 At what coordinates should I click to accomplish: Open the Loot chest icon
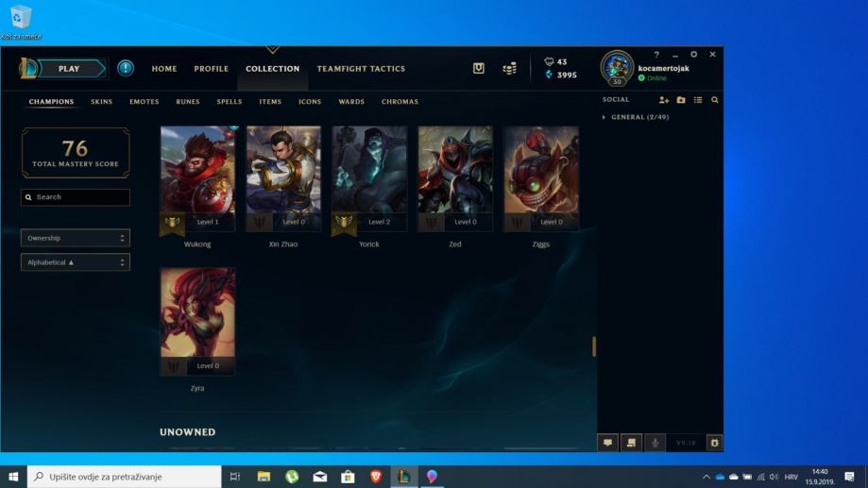479,68
